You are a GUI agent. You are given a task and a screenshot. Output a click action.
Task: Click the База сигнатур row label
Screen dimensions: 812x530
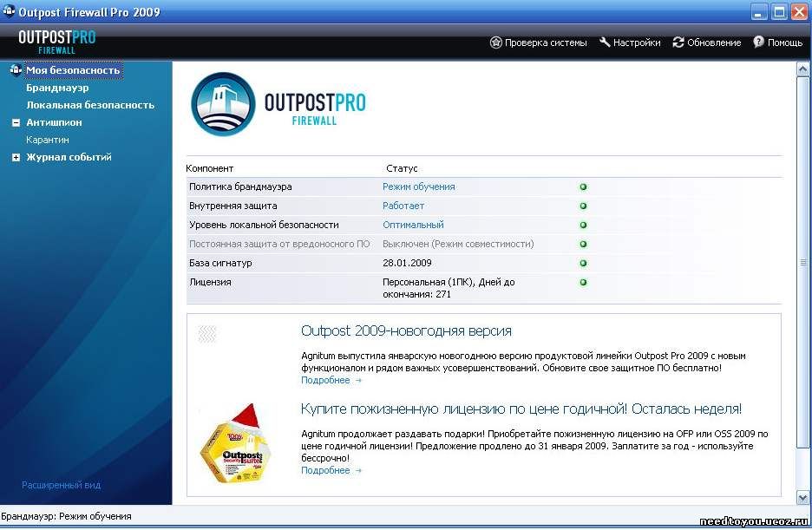coord(220,263)
